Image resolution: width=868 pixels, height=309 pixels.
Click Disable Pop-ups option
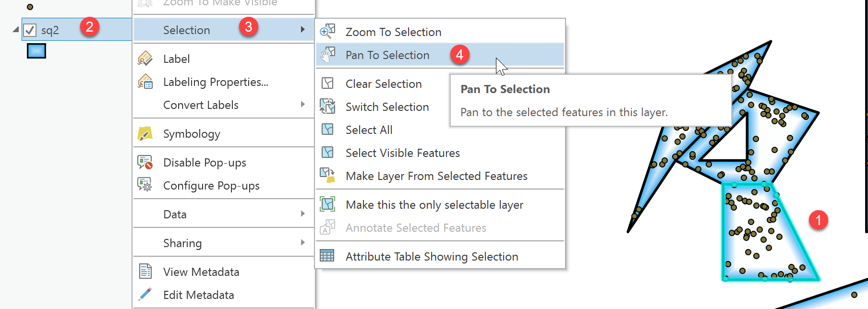coord(205,162)
